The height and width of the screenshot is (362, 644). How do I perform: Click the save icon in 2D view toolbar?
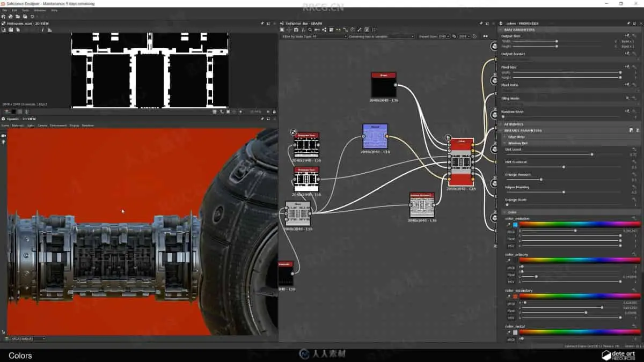(x=11, y=29)
